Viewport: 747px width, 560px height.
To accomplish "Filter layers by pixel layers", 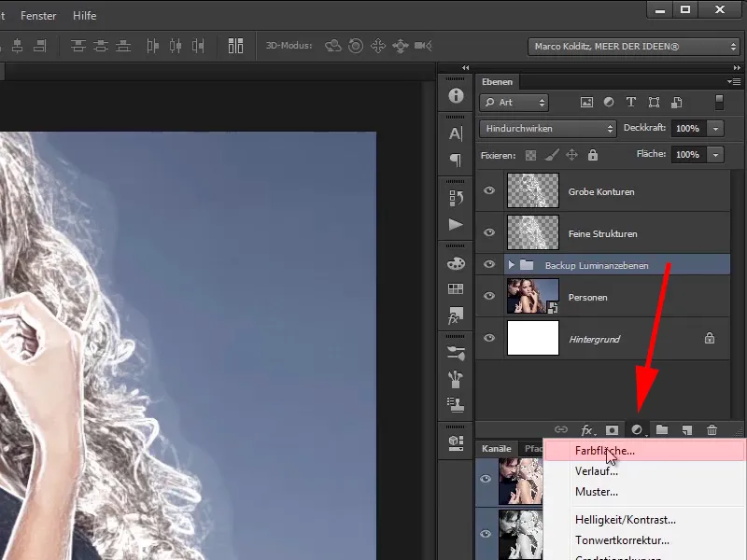I will 586,103.
